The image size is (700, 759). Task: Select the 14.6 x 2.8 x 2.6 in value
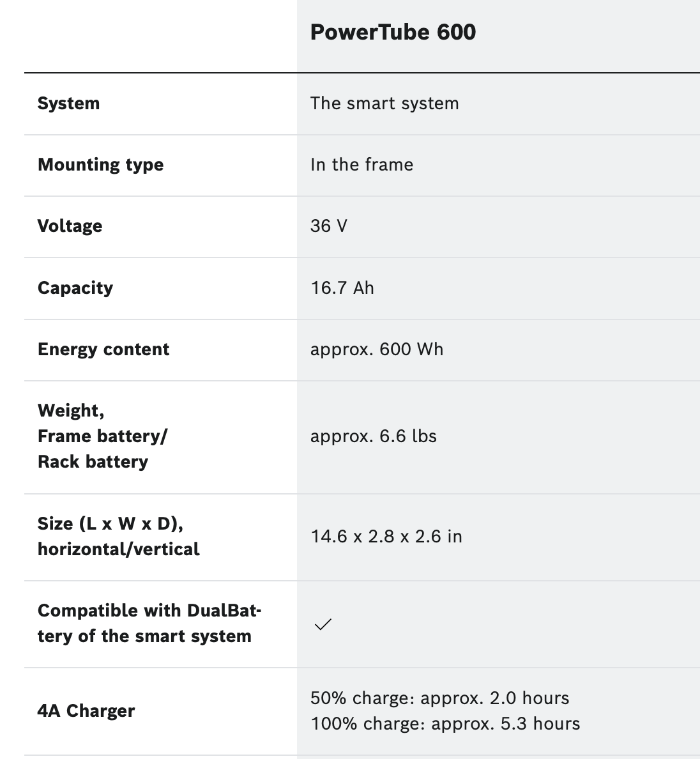point(386,537)
